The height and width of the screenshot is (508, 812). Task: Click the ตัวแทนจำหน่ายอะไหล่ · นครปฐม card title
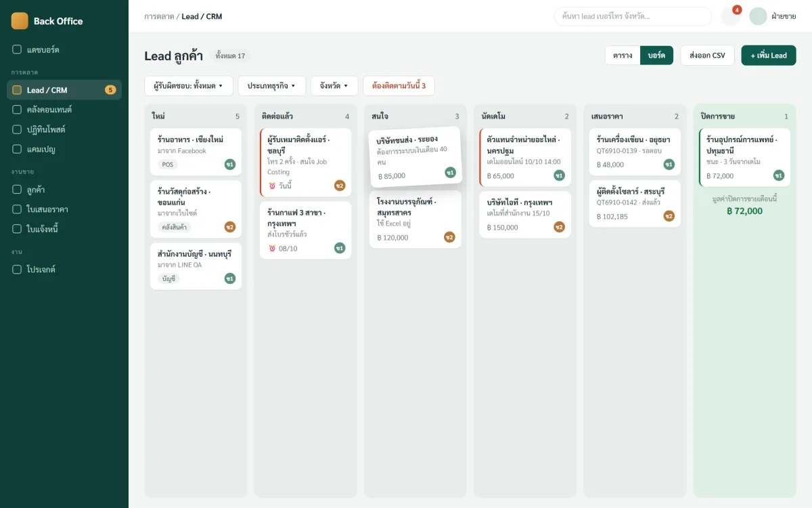click(523, 145)
